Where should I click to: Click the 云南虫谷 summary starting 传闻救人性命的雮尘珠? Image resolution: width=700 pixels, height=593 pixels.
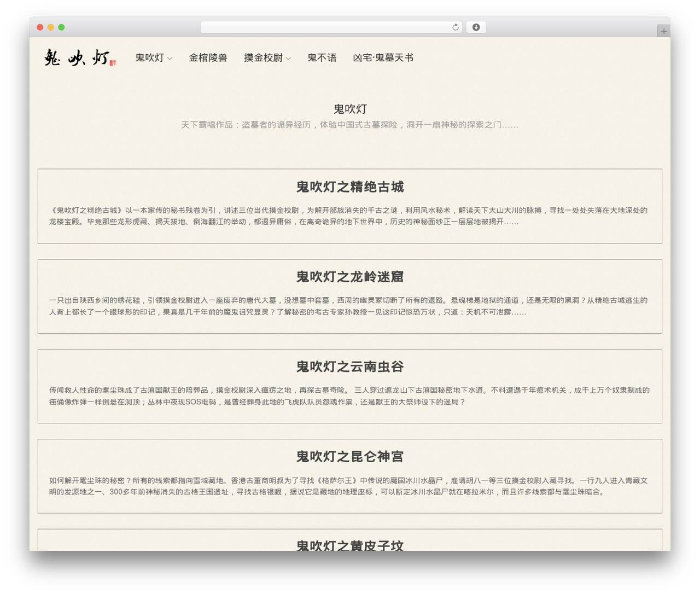click(x=349, y=396)
